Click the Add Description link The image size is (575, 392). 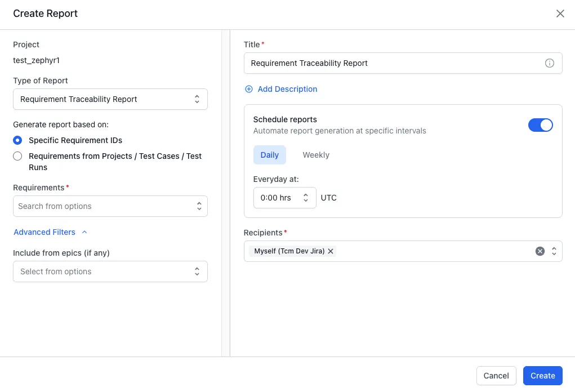tap(287, 89)
